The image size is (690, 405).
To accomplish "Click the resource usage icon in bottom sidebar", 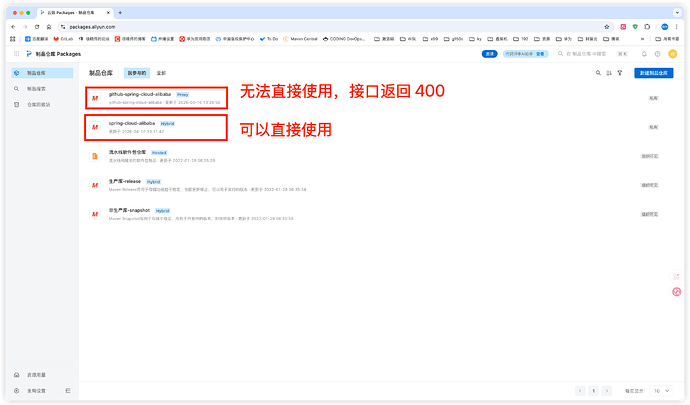I will (x=17, y=375).
